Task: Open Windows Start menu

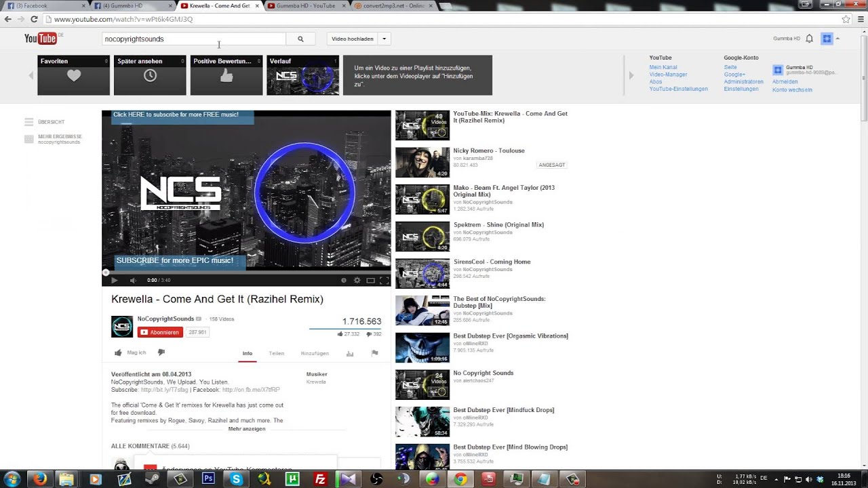Action: pos(12,479)
